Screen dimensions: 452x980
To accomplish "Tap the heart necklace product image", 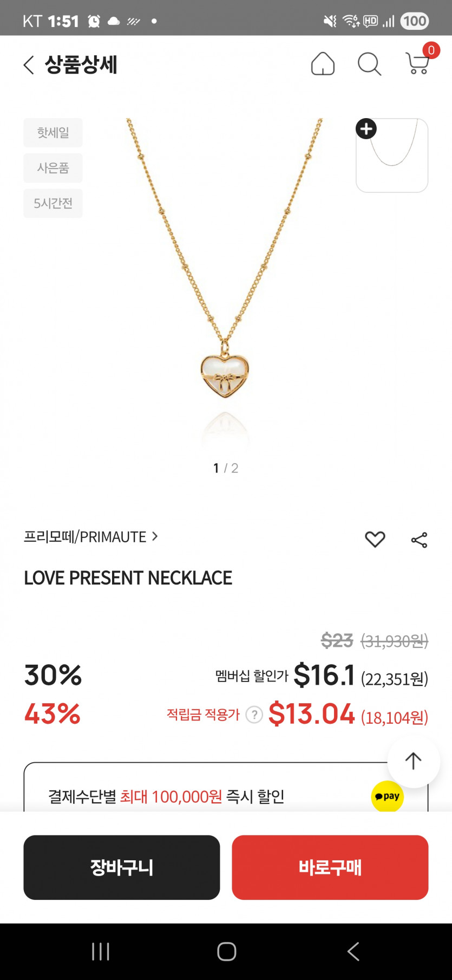I will click(225, 282).
